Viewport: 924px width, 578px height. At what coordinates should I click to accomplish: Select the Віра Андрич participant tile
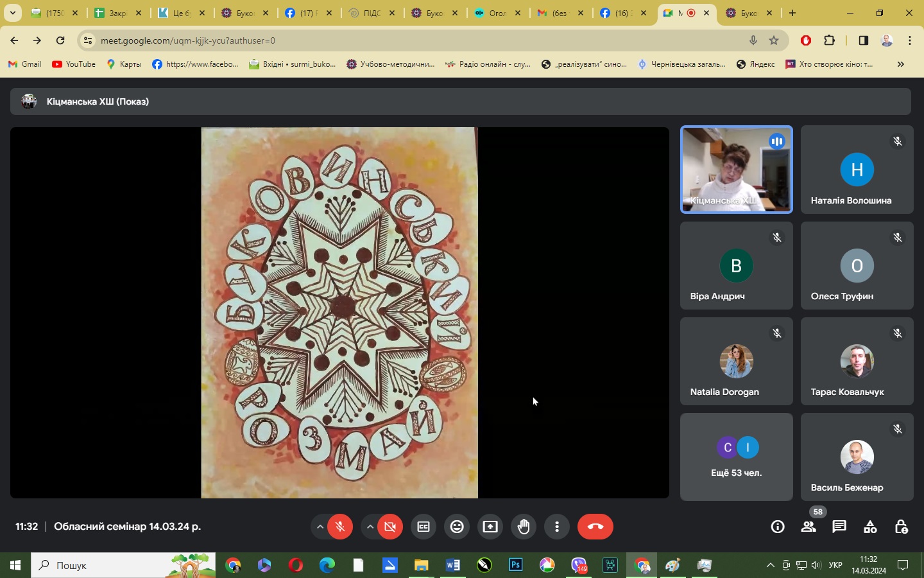tap(737, 266)
